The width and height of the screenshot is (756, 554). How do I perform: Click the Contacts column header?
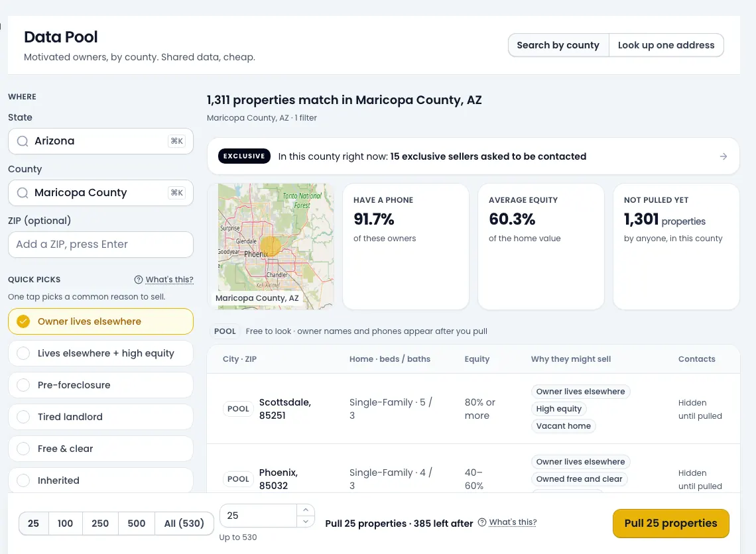click(697, 359)
